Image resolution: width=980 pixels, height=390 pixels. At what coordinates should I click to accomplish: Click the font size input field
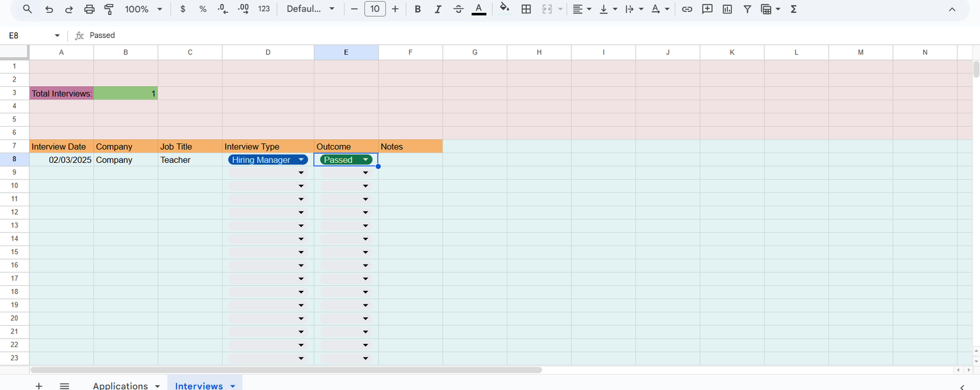[375, 9]
